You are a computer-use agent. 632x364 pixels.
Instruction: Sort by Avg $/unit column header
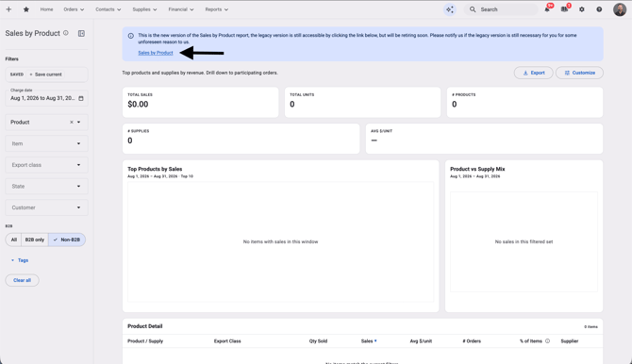tap(421, 341)
